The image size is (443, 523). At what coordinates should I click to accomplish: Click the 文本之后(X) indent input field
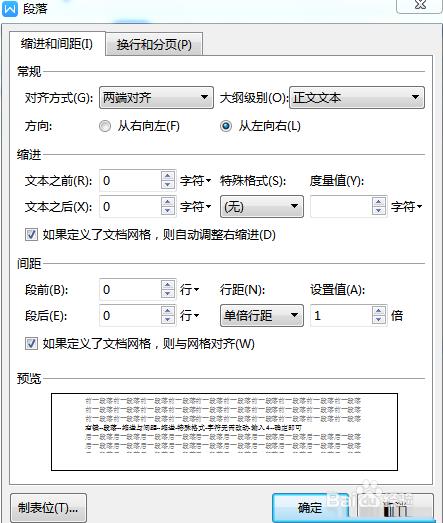coord(130,206)
